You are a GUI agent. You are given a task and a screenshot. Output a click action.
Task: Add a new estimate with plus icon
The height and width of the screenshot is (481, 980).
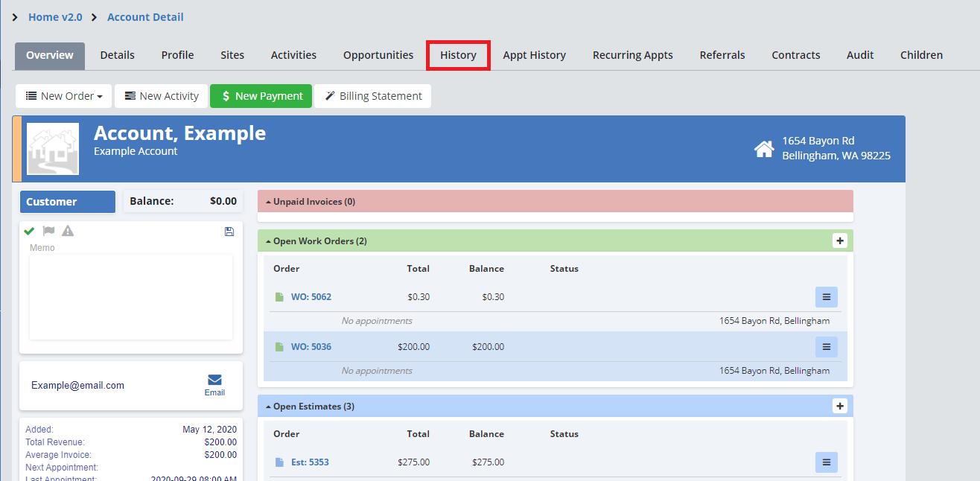point(840,406)
